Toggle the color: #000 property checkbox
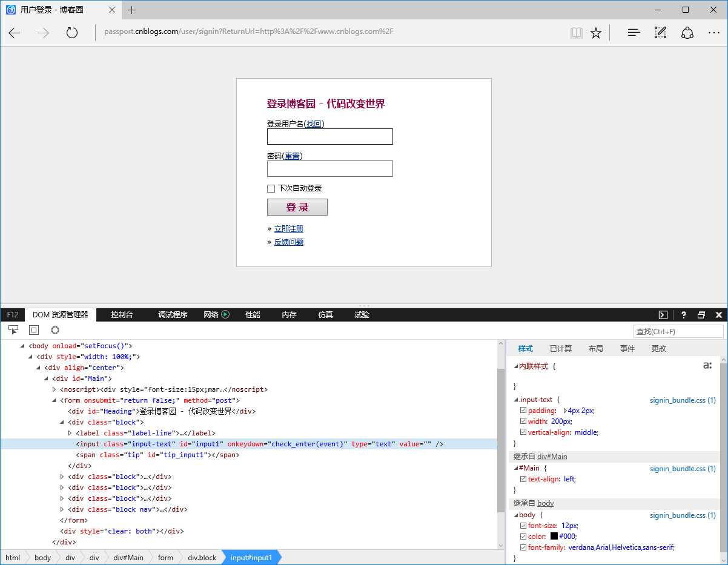Viewport: 728px width, 565px height. (x=523, y=537)
